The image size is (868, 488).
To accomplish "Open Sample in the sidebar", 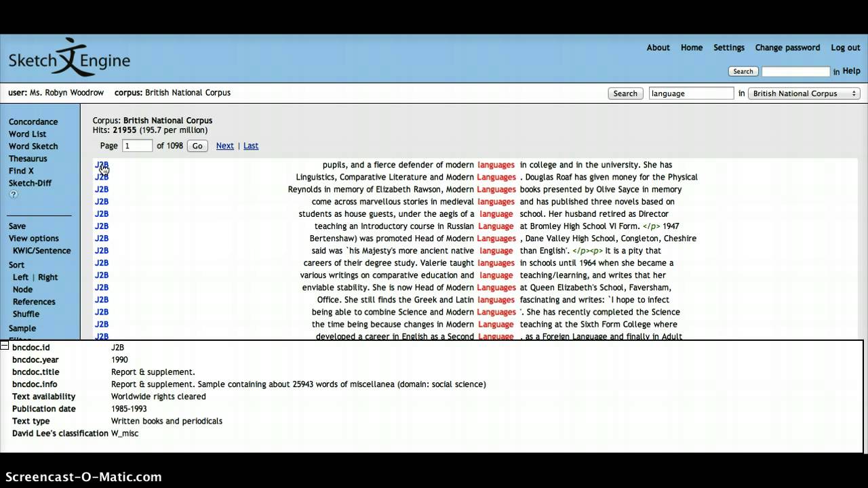I will tap(22, 329).
